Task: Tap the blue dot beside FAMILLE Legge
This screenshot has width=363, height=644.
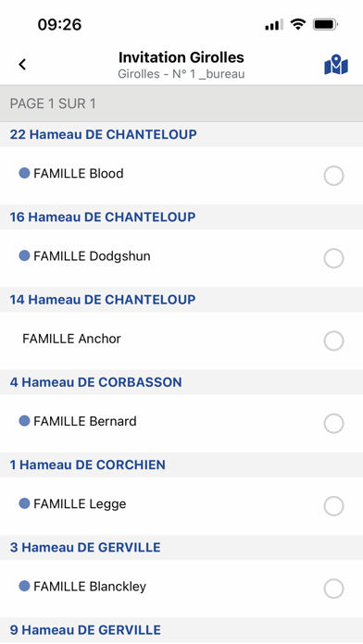Action: (24, 503)
